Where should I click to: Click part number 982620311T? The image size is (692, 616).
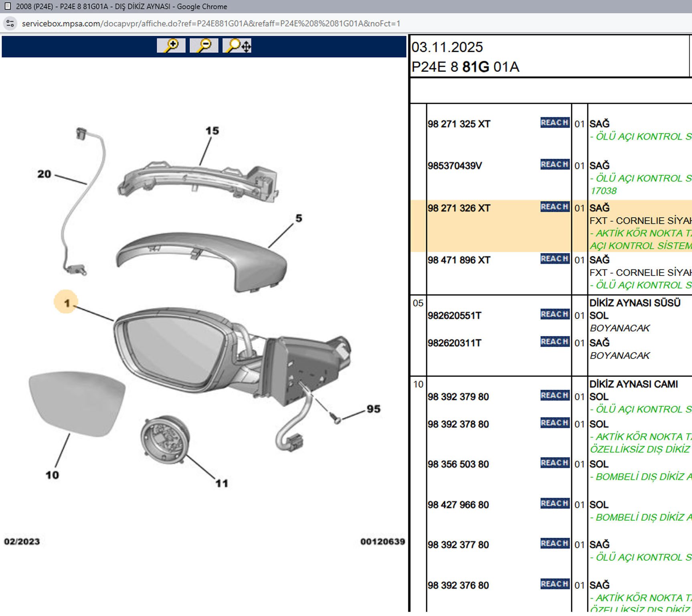(x=454, y=343)
